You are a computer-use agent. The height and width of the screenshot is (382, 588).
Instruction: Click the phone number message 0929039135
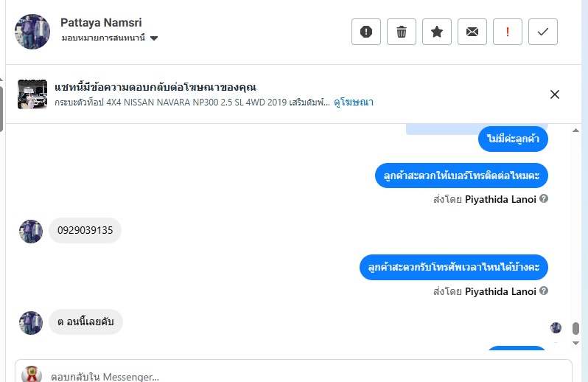(85, 231)
